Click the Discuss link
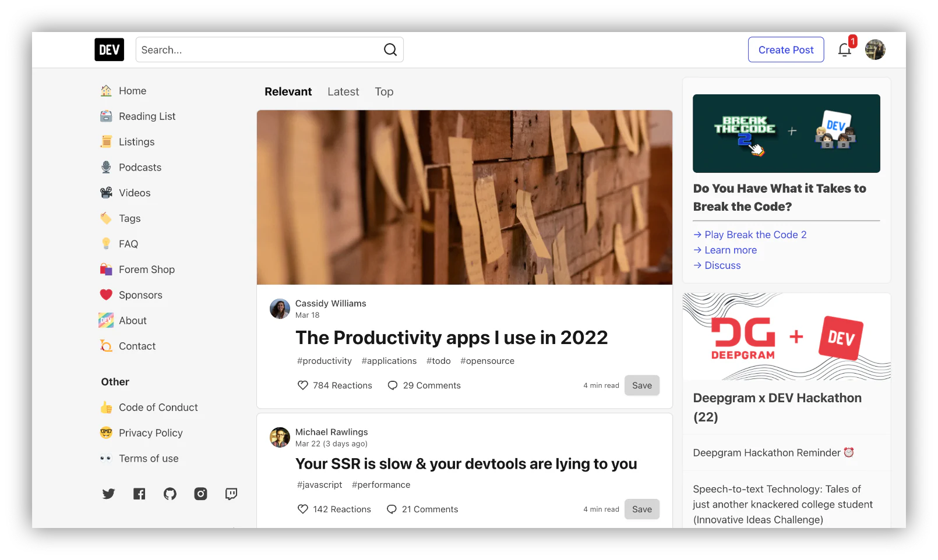Viewport: 938px width, 560px height. tap(717, 265)
